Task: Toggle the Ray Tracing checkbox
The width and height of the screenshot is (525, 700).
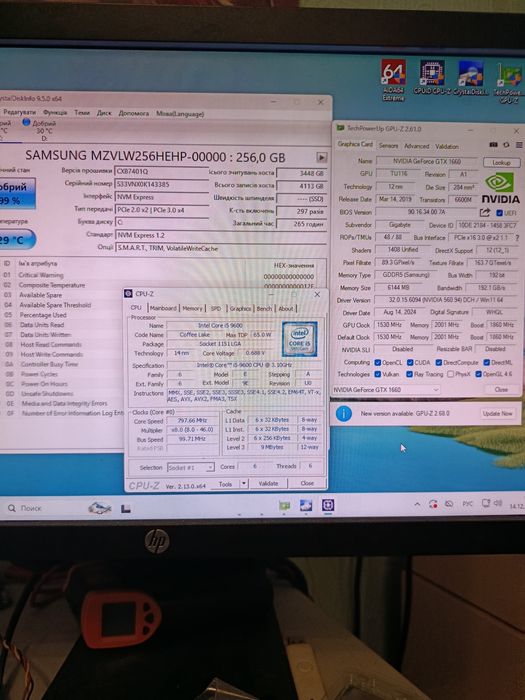Action: [410, 374]
